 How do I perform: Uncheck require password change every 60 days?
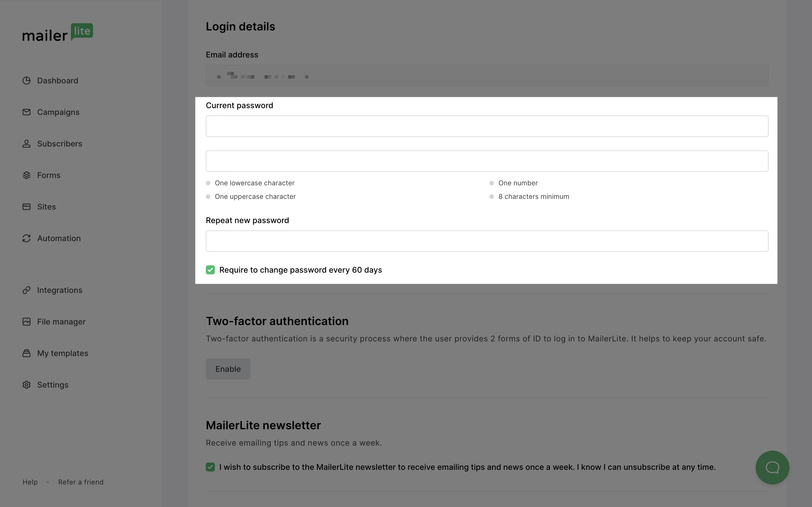coord(210,270)
